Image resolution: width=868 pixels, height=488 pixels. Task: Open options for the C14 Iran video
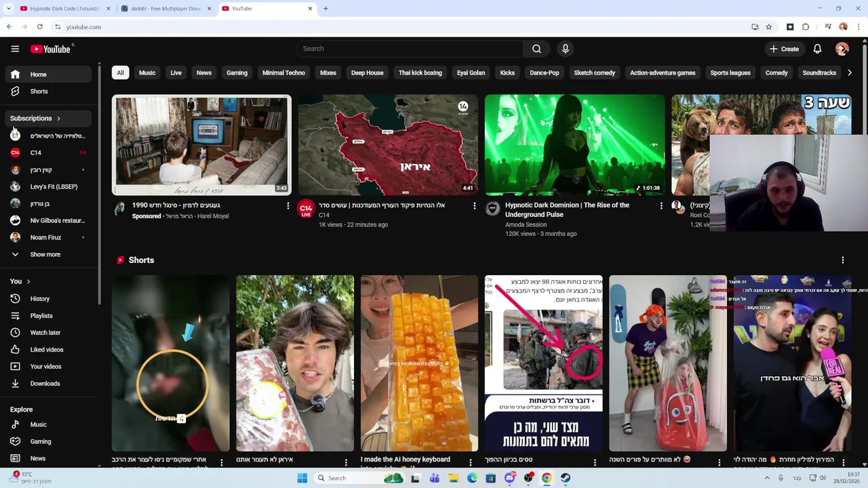475,206
